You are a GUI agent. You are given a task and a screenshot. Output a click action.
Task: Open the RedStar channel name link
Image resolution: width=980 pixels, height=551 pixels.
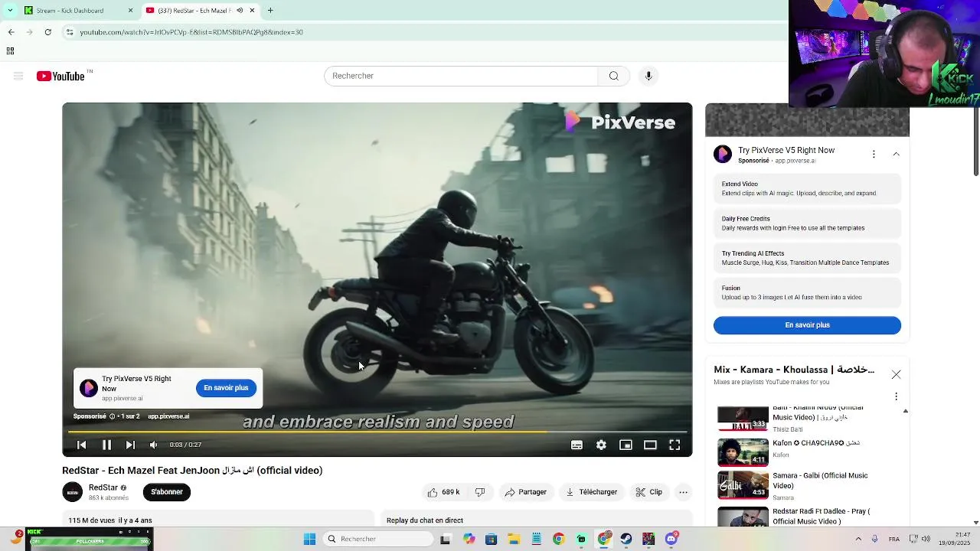point(103,487)
